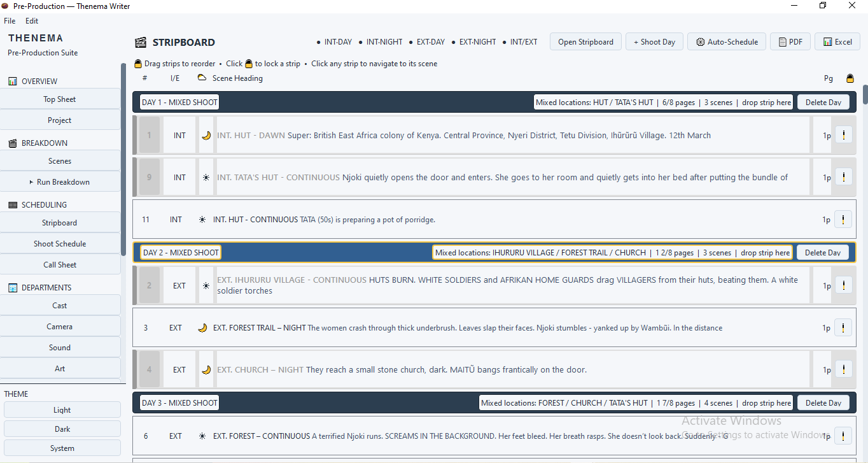Collapse the DAY 2 - MIXED SHOOT header
Viewport: 868px width, 463px height.
coord(181,252)
